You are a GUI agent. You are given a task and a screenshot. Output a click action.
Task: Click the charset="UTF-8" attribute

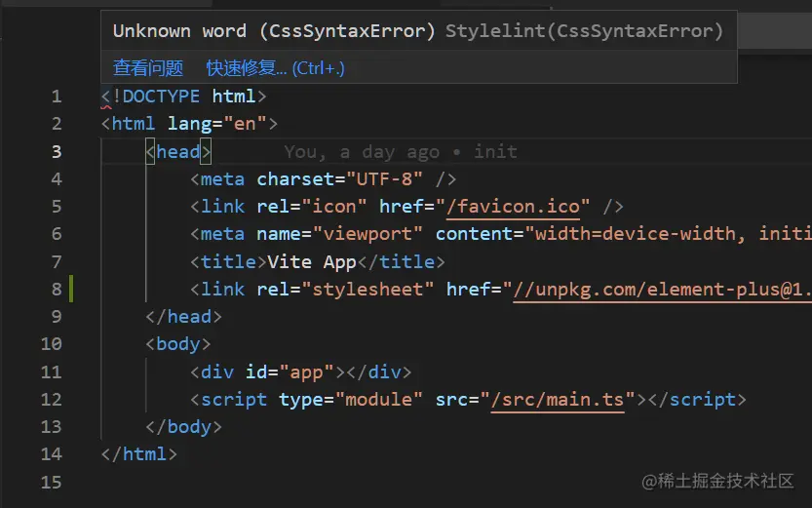point(339,179)
